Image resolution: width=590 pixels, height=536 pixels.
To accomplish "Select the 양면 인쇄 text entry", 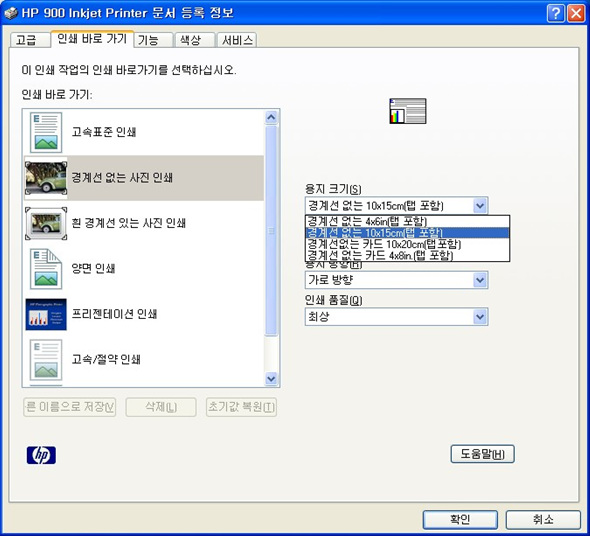I will coord(93,269).
